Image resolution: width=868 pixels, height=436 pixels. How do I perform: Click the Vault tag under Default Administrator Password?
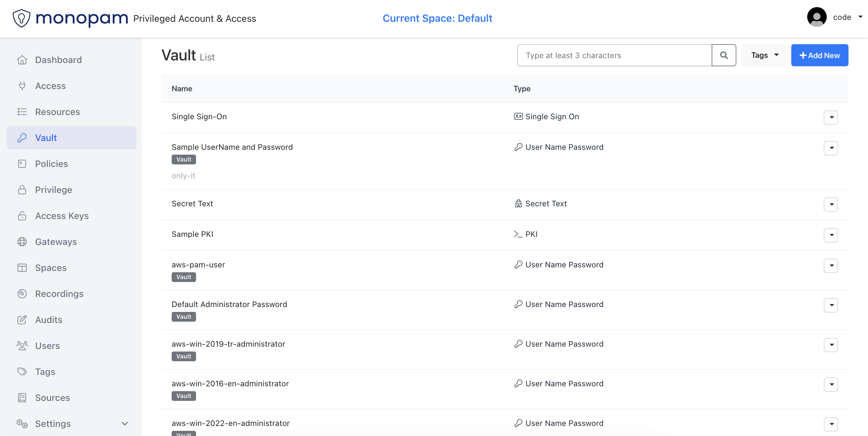[x=184, y=316]
